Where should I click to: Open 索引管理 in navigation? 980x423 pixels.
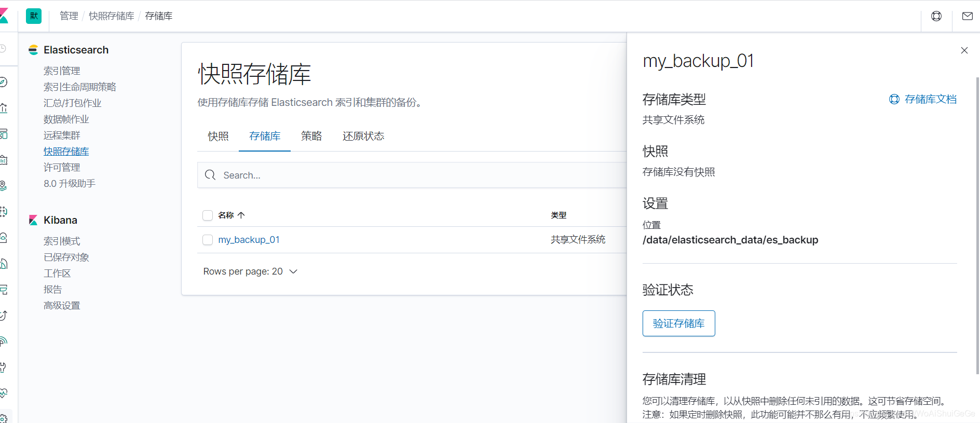62,71
